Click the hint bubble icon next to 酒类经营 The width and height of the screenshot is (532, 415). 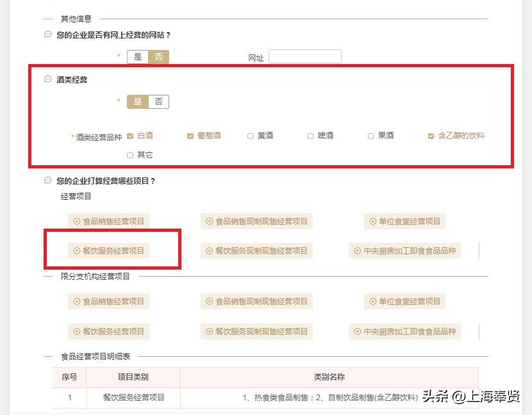click(47, 79)
